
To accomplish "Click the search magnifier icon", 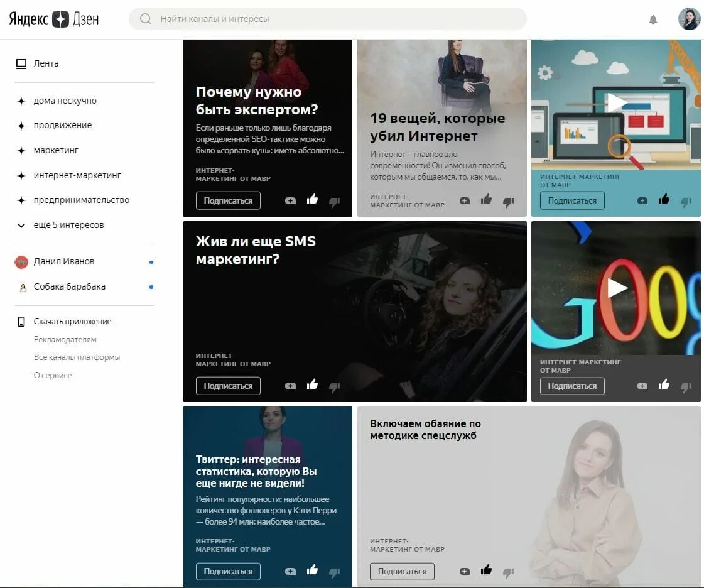I will [x=146, y=19].
